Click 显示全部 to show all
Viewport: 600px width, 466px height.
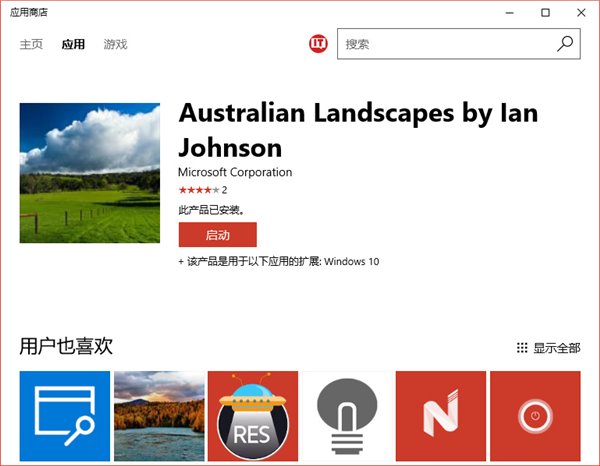(x=557, y=348)
